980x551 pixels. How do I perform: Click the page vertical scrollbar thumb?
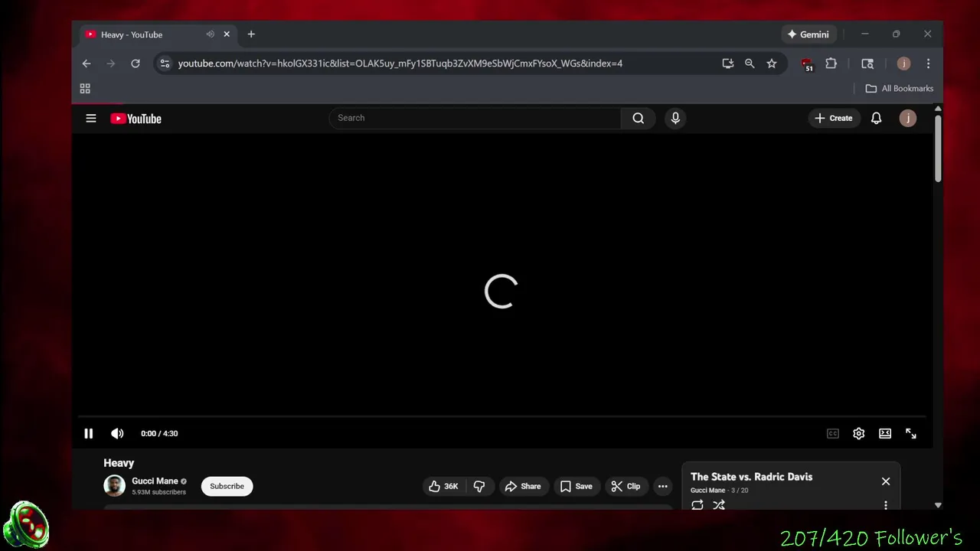(938, 148)
